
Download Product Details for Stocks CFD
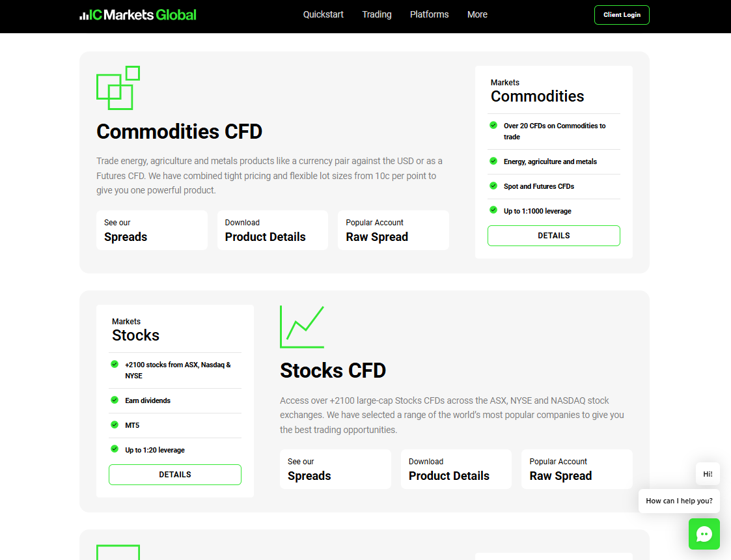[456, 469]
